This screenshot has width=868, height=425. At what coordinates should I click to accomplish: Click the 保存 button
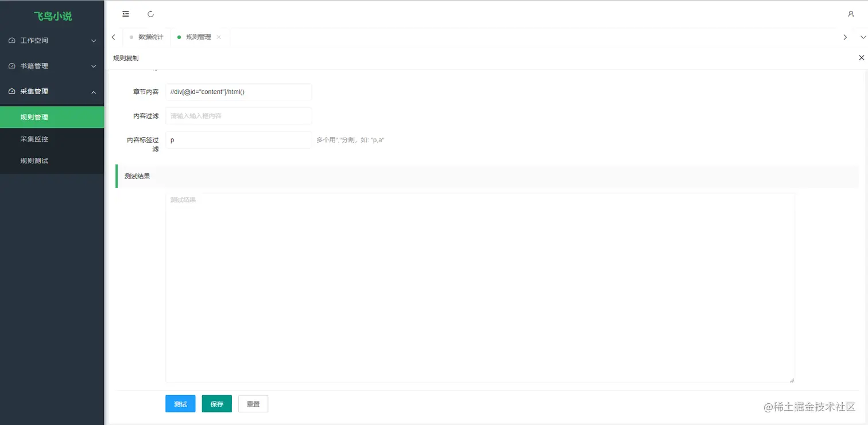pos(217,404)
